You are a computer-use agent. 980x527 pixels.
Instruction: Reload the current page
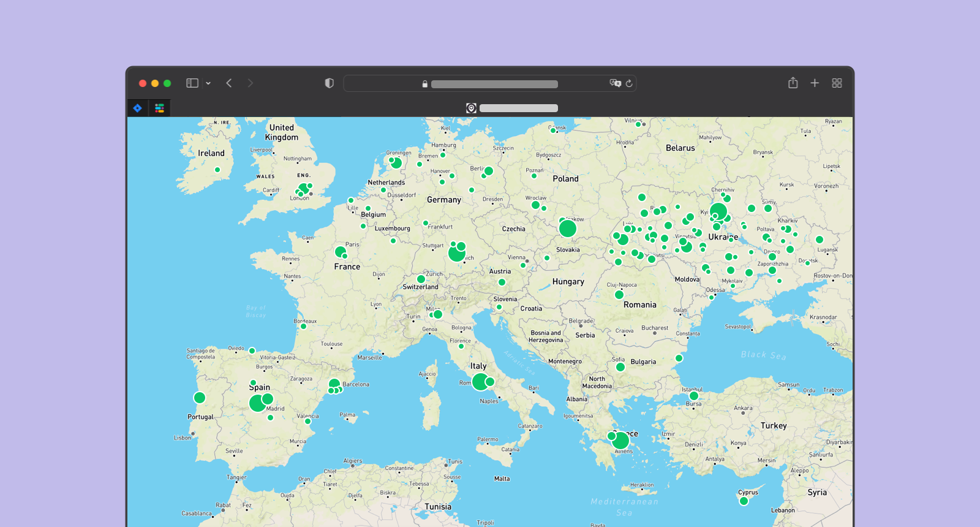point(629,83)
